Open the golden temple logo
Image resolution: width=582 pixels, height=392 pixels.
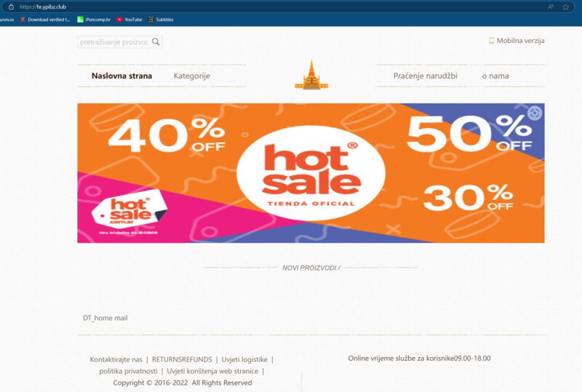click(x=311, y=75)
